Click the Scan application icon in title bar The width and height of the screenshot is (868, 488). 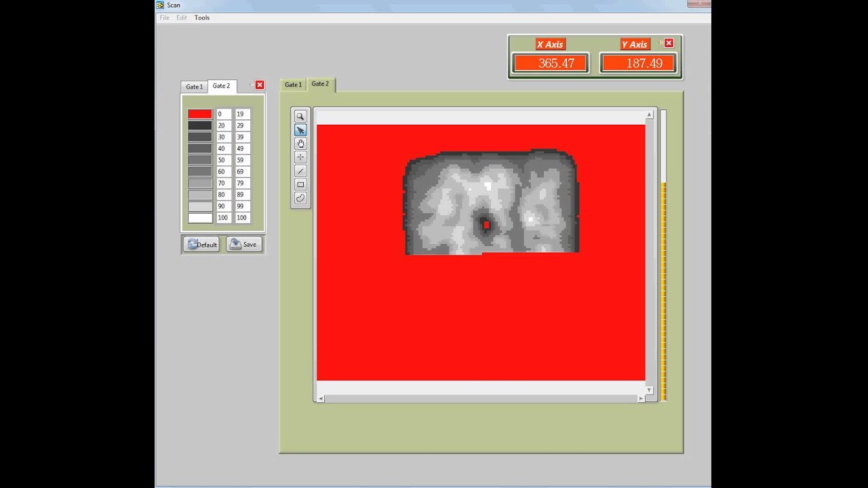pyautogui.click(x=161, y=5)
